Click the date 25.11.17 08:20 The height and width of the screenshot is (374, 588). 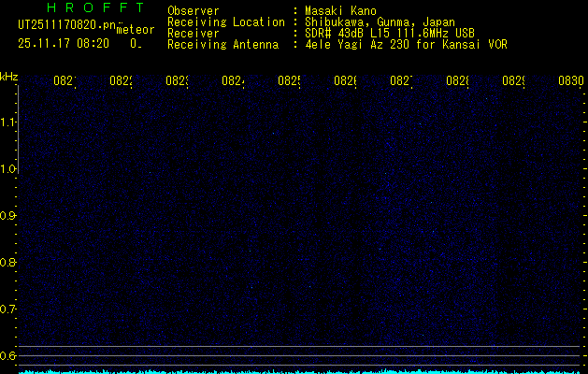coord(64,44)
